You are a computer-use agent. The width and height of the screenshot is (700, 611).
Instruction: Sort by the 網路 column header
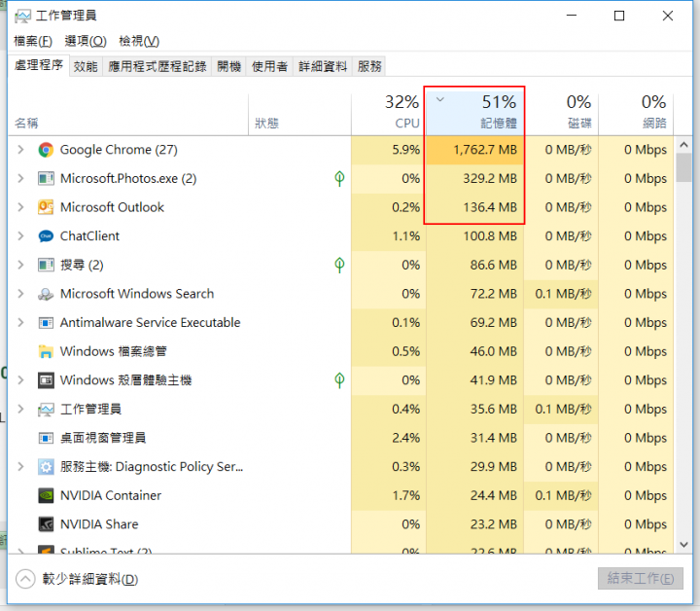pyautogui.click(x=636, y=114)
